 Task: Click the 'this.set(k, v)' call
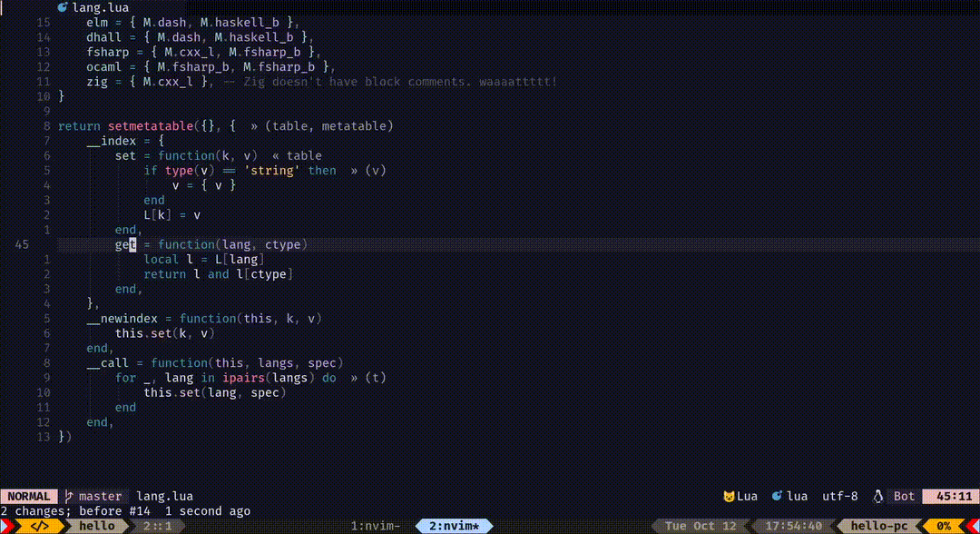[x=164, y=334]
